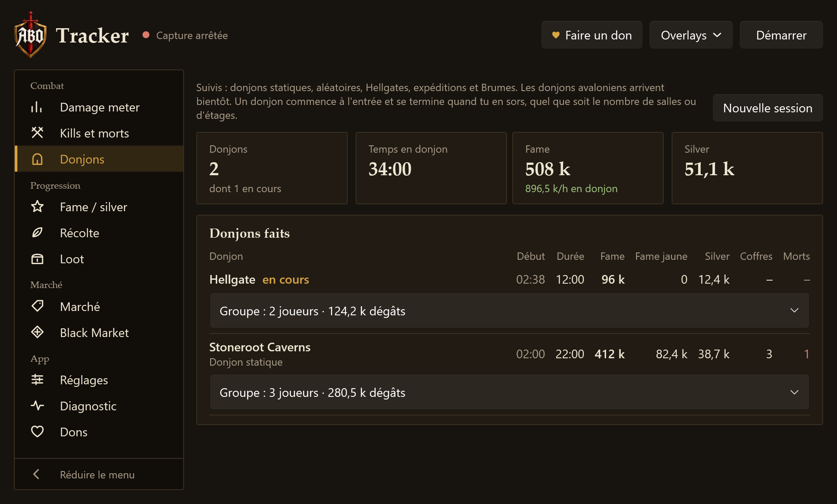837x504 pixels.
Task: Click the chest icon next to Loot
Action: tap(37, 259)
